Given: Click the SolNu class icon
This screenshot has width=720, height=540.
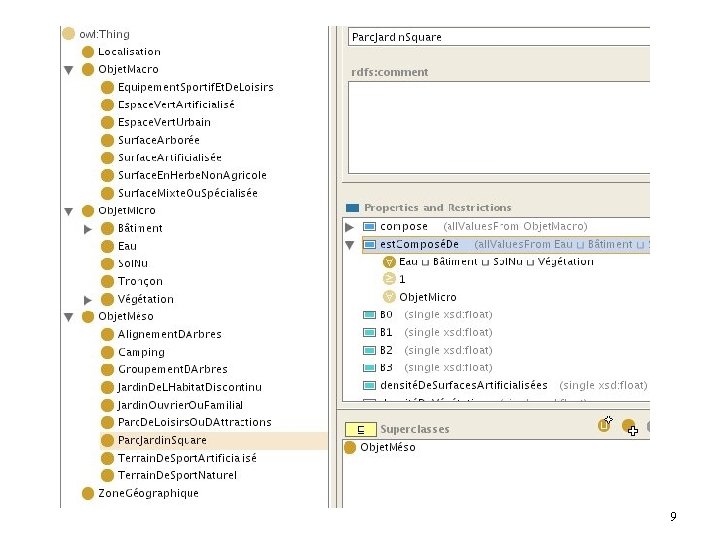Looking at the screenshot, I should coord(107,264).
